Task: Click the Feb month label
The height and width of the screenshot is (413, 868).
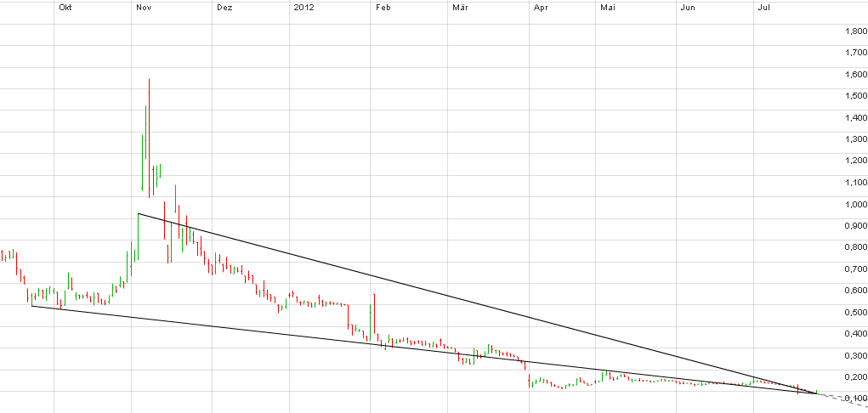Action: 383,8
